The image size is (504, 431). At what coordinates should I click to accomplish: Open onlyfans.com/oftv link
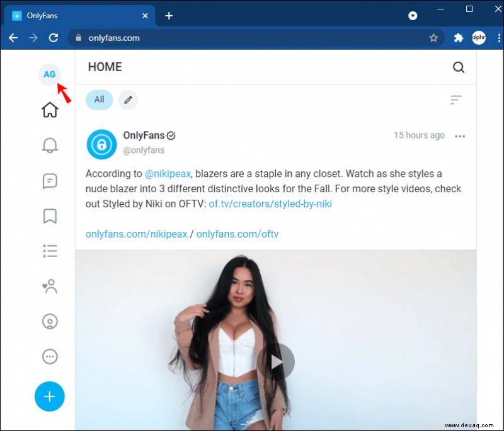pyautogui.click(x=238, y=234)
